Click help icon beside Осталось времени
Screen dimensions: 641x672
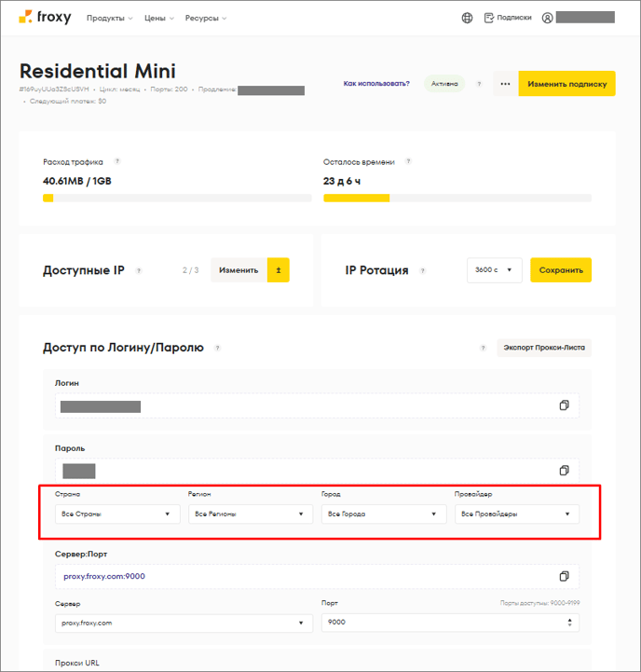pyautogui.click(x=408, y=161)
